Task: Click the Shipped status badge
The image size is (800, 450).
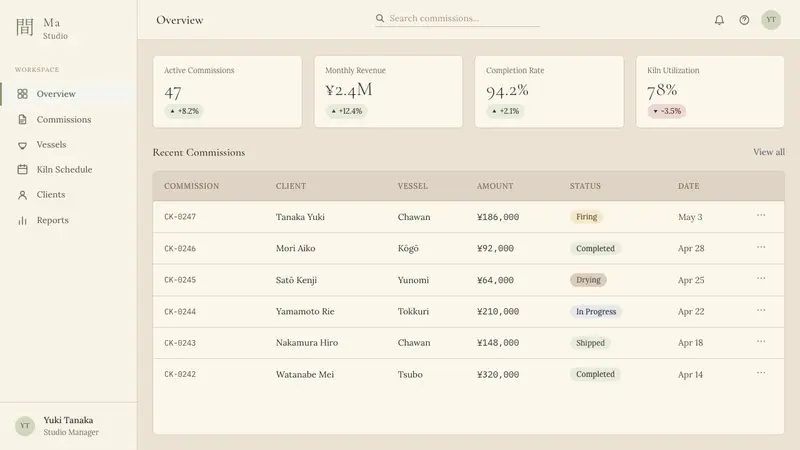Action: coord(590,343)
